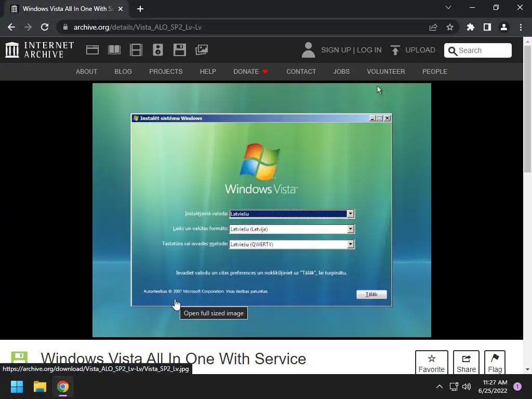The image size is (532, 399).
Task: Click the page vertical scrollbar thumb
Action: (x=527, y=109)
